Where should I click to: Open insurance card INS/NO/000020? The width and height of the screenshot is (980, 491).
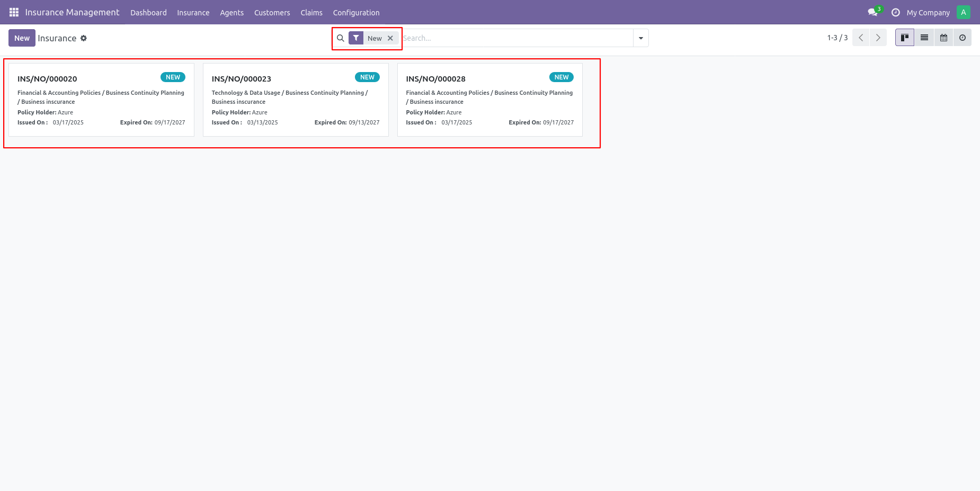(101, 100)
